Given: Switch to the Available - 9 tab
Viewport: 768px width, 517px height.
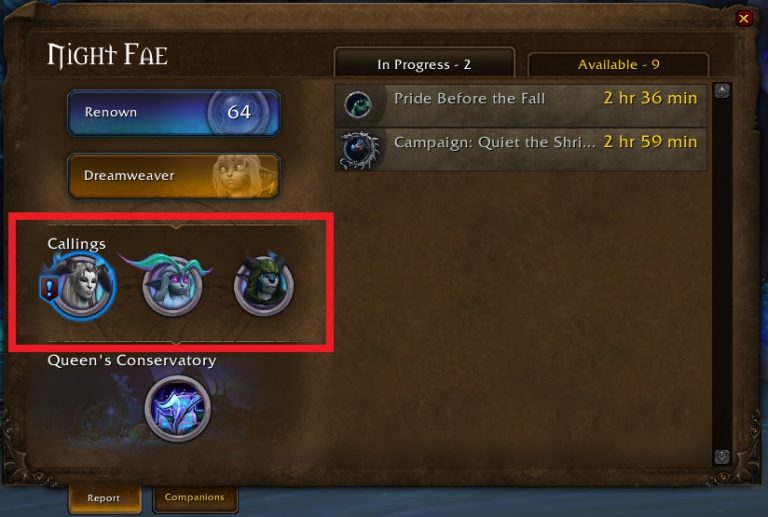Looking at the screenshot, I should tap(618, 65).
